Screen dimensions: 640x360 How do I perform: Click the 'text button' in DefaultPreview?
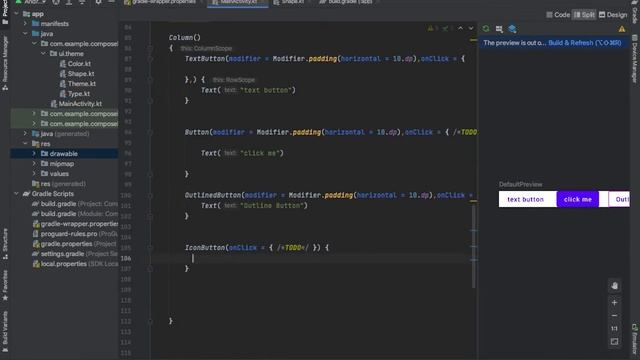(x=525, y=199)
